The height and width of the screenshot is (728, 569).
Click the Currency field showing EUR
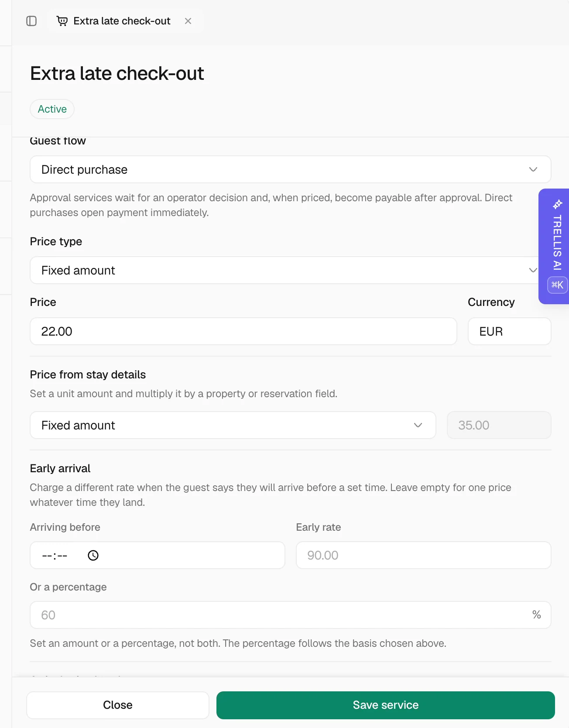click(510, 331)
